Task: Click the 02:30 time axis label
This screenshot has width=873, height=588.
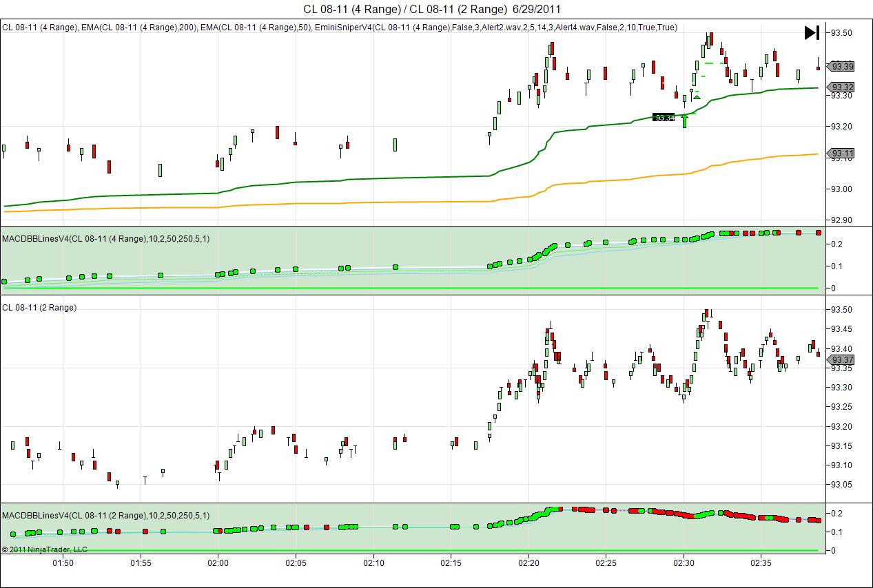Action: pos(684,563)
